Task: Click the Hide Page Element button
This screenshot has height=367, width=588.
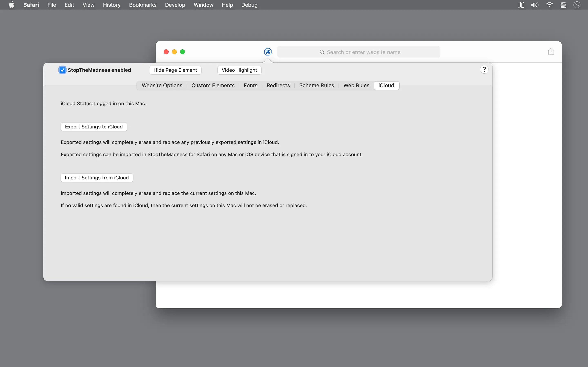Action: [x=175, y=70]
